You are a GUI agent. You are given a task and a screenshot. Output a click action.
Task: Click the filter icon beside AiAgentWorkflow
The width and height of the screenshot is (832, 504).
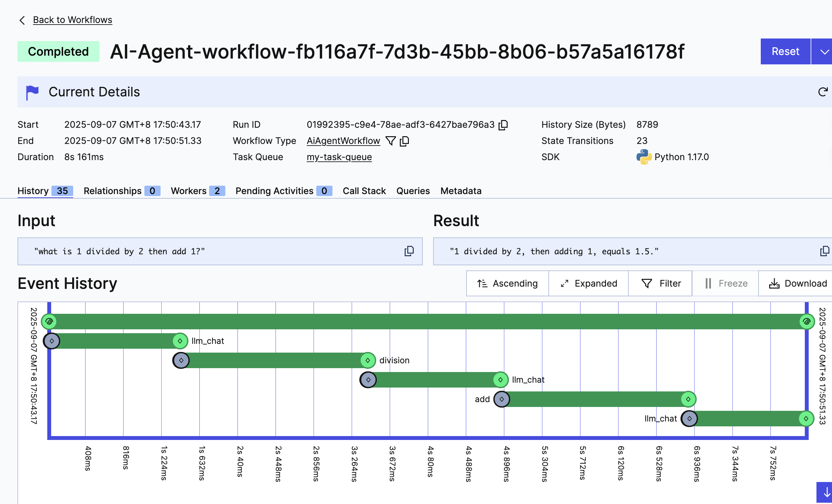click(390, 141)
